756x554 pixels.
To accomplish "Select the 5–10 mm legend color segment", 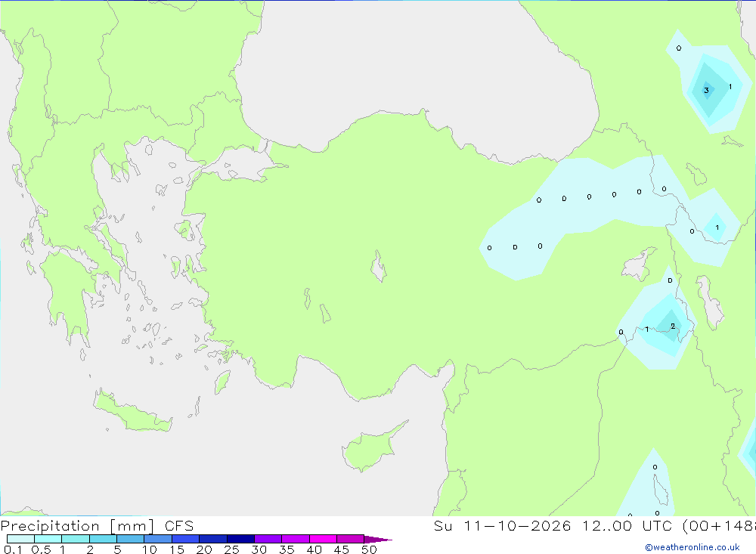I will 130,539.
